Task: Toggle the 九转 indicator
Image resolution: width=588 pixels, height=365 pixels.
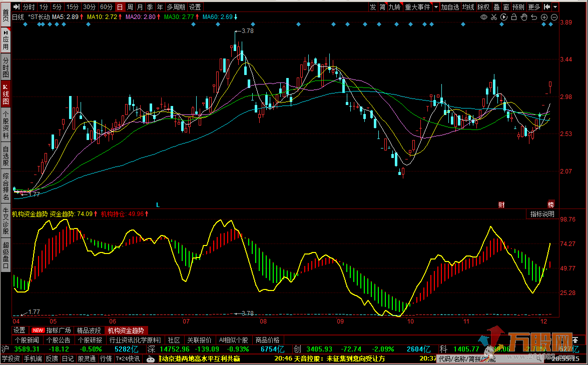Action: coord(394,6)
